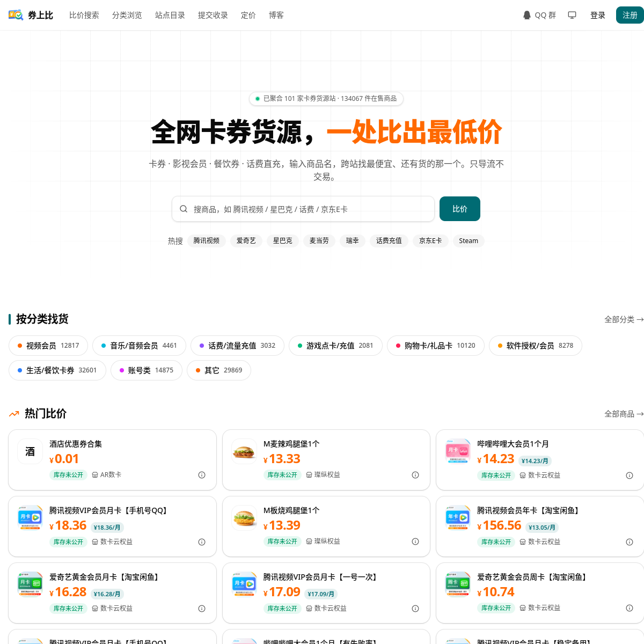The height and width of the screenshot is (644, 644).
Task: Select hot search tag Steam
Action: click(x=469, y=240)
